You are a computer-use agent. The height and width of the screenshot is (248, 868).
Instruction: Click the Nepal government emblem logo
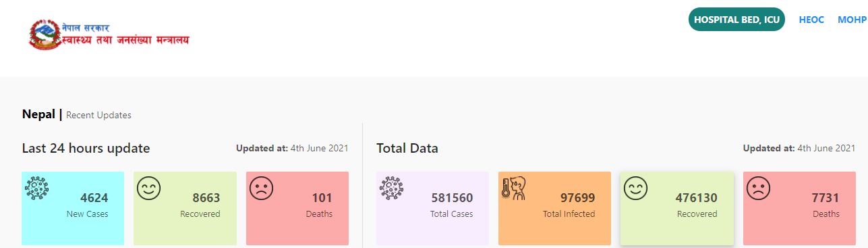(45, 34)
